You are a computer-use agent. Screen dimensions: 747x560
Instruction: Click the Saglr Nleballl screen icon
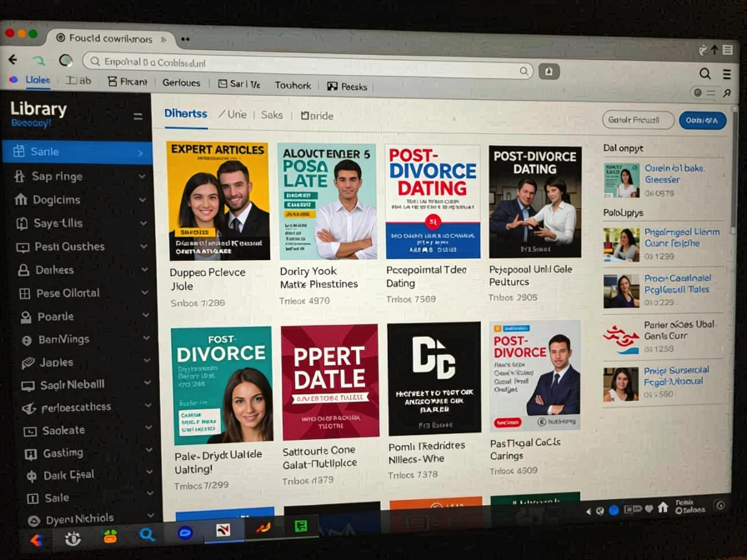(28, 385)
